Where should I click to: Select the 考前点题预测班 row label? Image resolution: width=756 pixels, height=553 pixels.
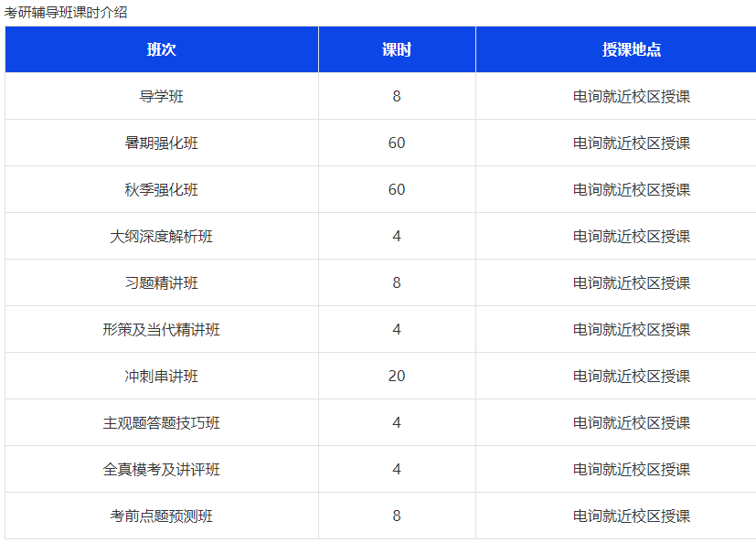tap(160, 516)
